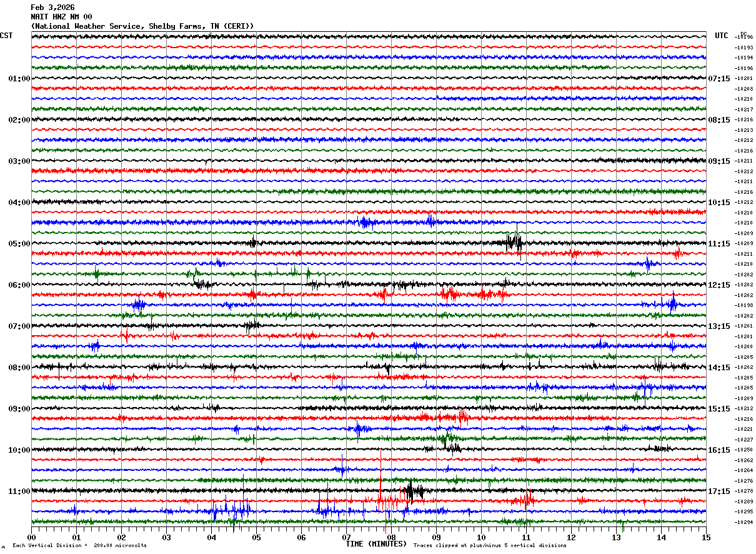The width and height of the screenshot is (756, 554).
Task: Click the date text 'Feb 3,2026'
Action: (52, 8)
